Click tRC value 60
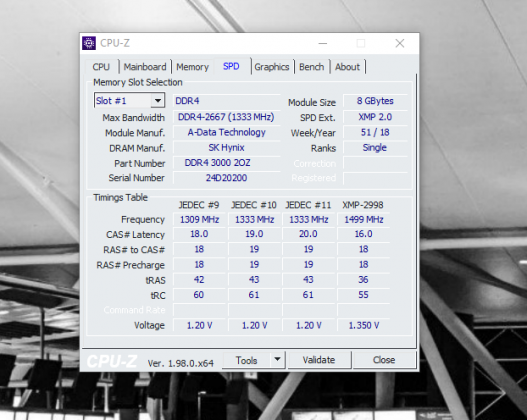The image size is (527, 420). (199, 295)
